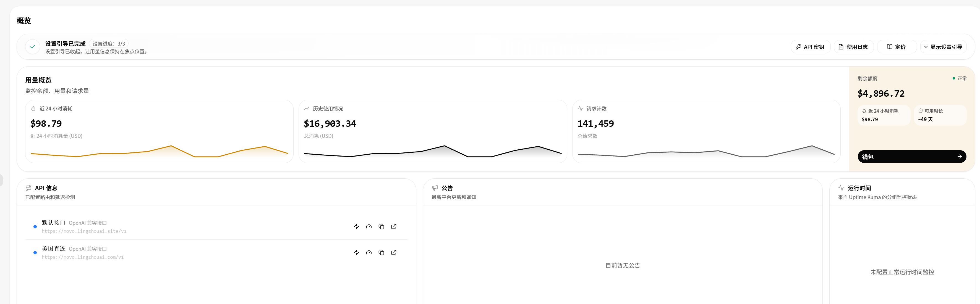Open the 定价 button

tap(896, 47)
